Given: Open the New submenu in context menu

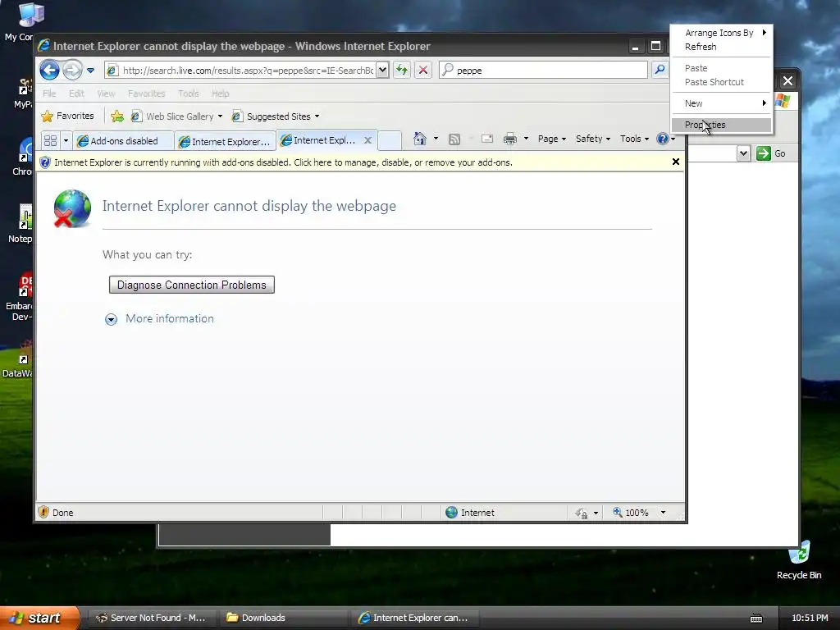Looking at the screenshot, I should [722, 103].
